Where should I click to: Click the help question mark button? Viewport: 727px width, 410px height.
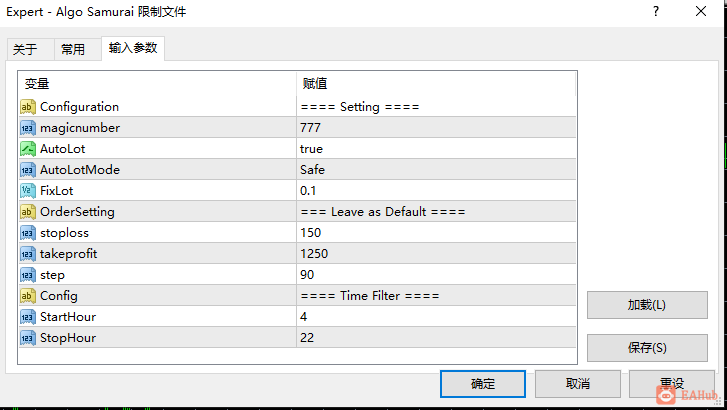(656, 12)
